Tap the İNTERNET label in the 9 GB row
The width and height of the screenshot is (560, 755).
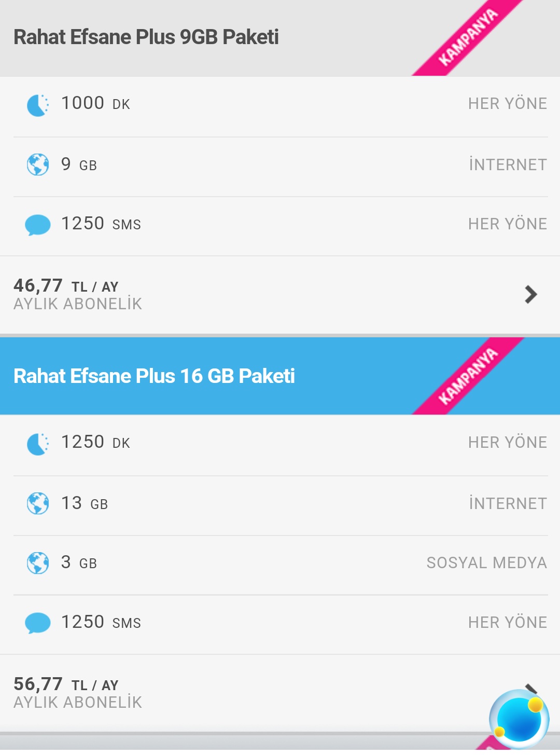(x=508, y=165)
